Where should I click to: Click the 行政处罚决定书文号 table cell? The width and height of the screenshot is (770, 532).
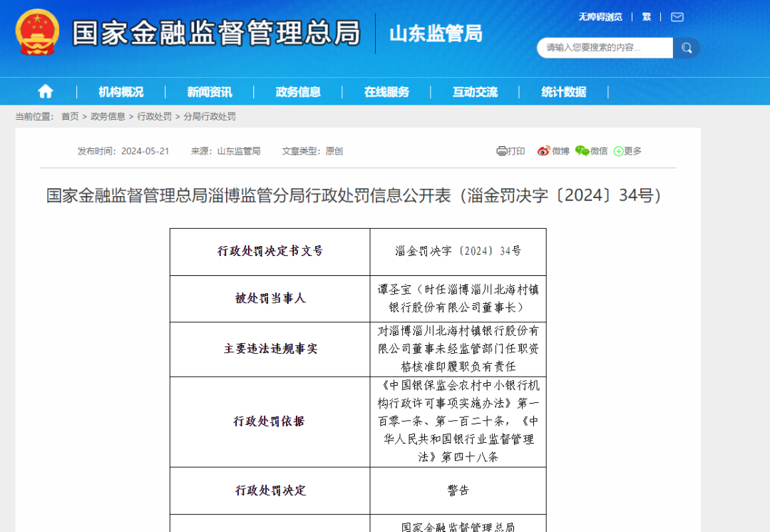270,252
